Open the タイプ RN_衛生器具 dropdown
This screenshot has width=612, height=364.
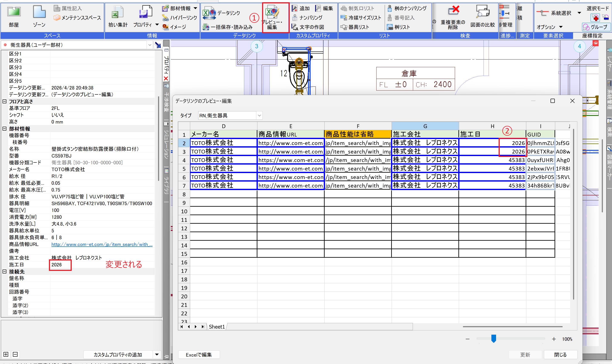259,115
